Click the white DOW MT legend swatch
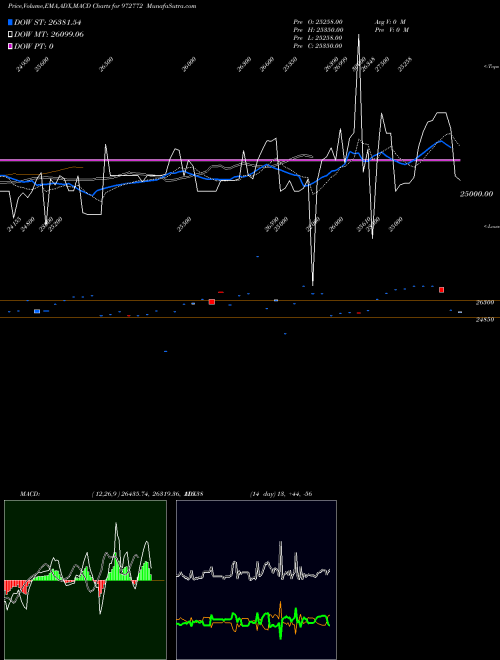The height and width of the screenshot is (660, 500). click(x=10, y=35)
